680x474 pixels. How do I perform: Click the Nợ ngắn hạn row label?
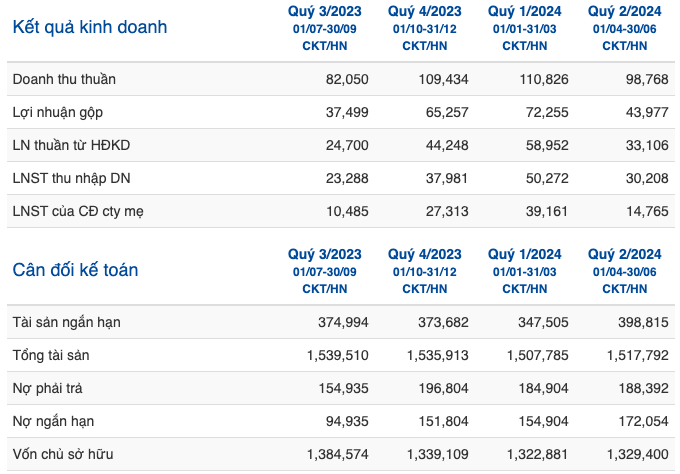click(x=53, y=421)
